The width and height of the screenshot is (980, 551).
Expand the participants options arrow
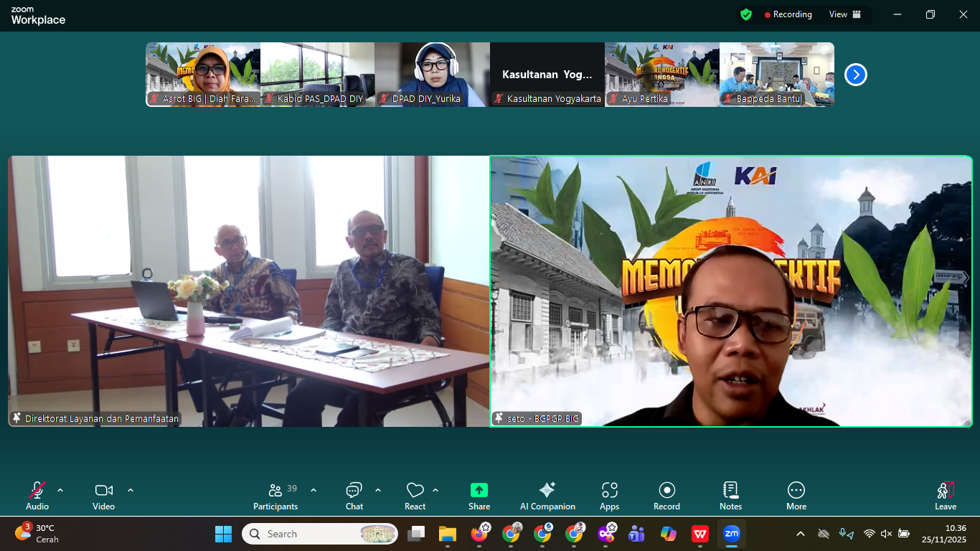[x=314, y=490]
